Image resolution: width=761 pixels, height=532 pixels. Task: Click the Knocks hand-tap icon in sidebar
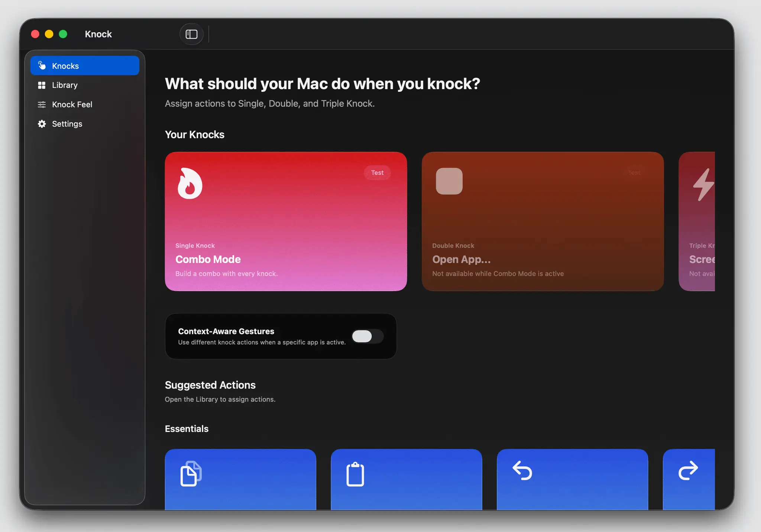click(x=42, y=66)
